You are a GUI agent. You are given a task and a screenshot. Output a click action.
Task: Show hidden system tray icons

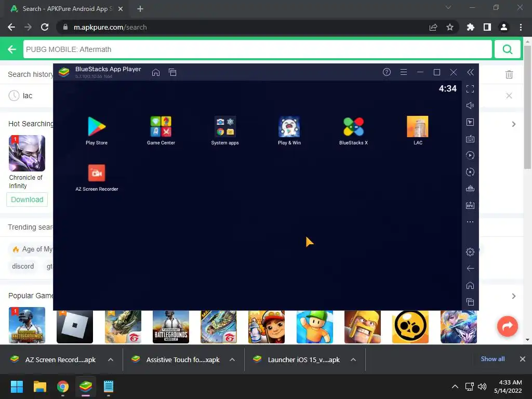(x=455, y=387)
